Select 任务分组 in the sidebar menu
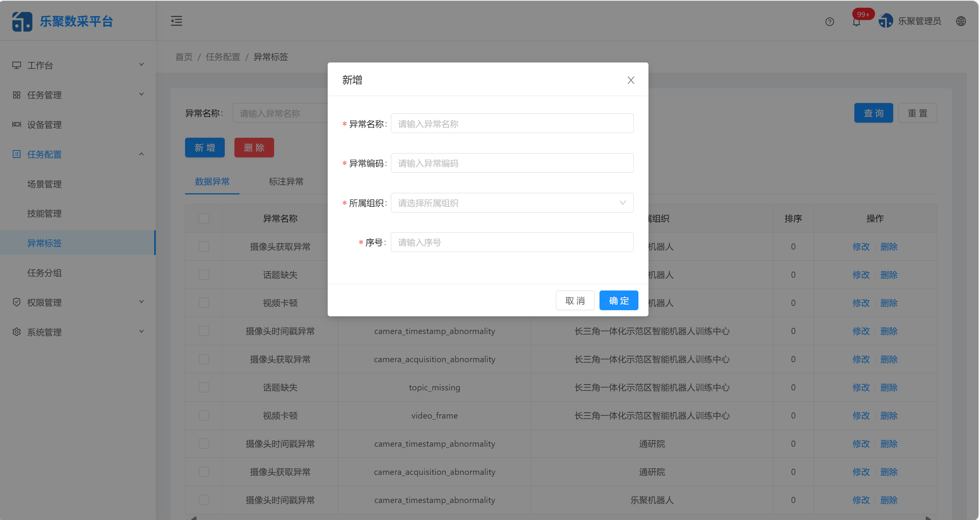This screenshot has width=980, height=520. (x=44, y=272)
